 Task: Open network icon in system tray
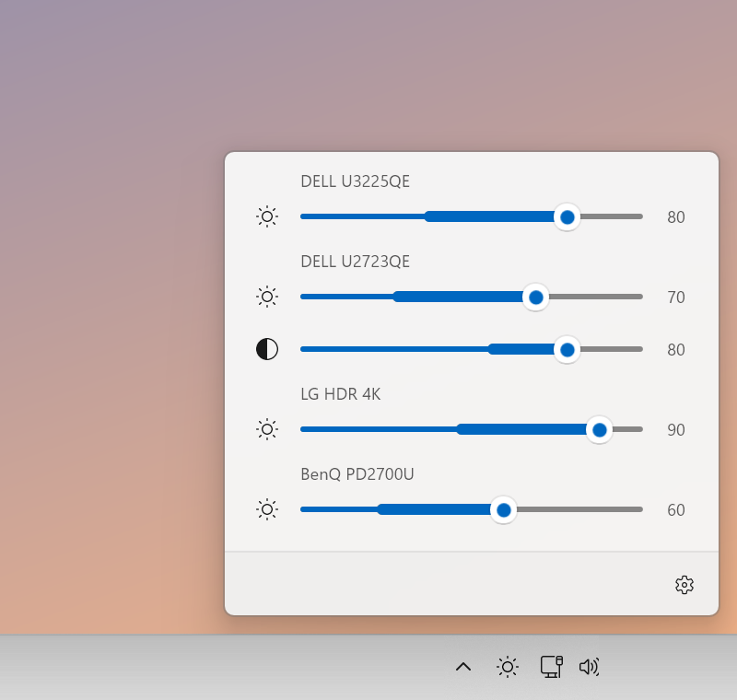point(552,667)
